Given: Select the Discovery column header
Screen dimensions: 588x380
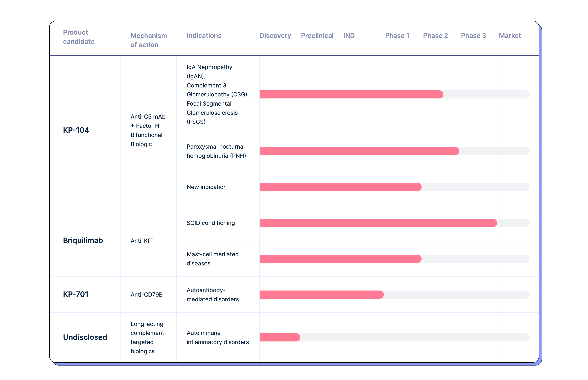Looking at the screenshot, I should pos(275,35).
